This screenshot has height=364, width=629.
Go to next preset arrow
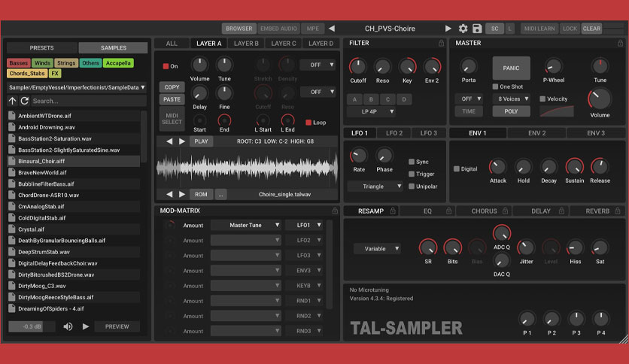point(448,29)
